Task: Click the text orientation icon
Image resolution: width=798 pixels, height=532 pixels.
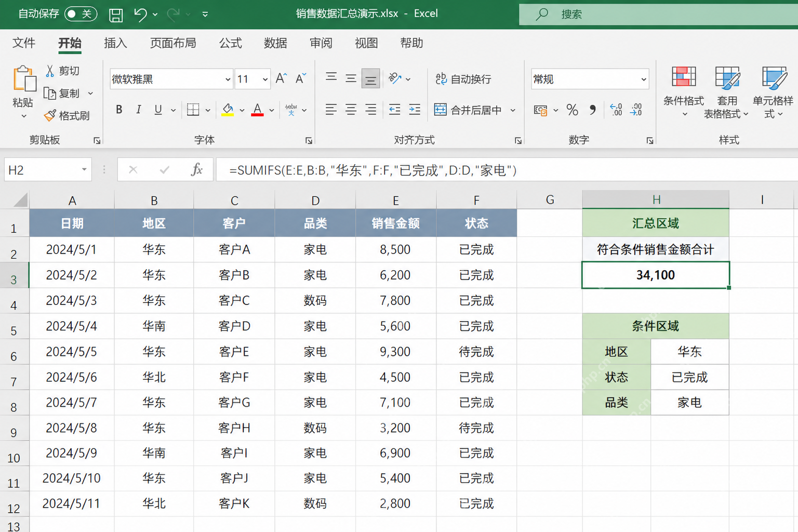Action: 395,78
